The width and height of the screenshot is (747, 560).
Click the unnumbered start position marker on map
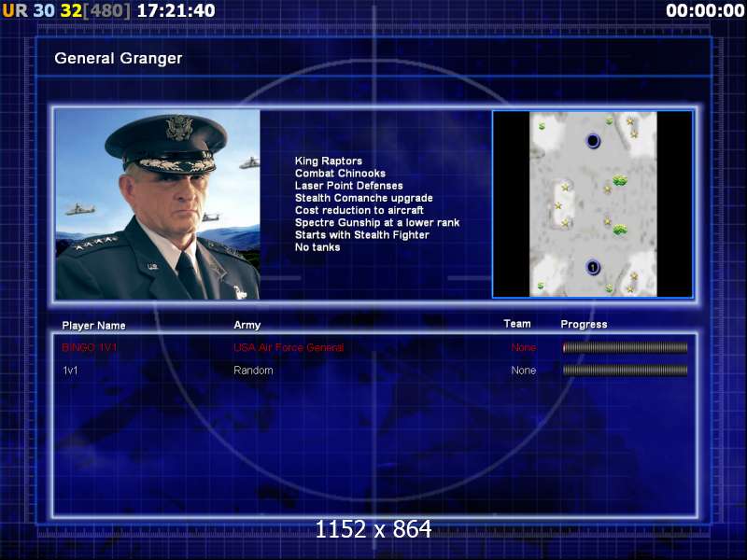593,141
